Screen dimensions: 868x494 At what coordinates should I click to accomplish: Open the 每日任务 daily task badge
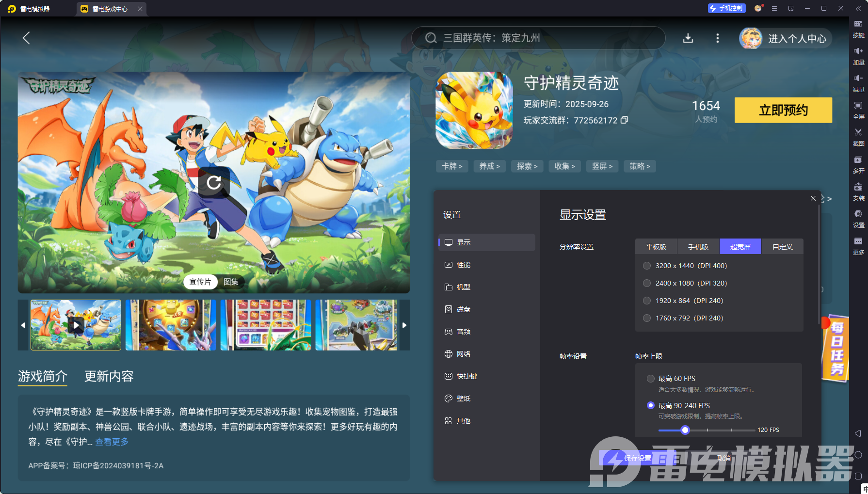836,348
